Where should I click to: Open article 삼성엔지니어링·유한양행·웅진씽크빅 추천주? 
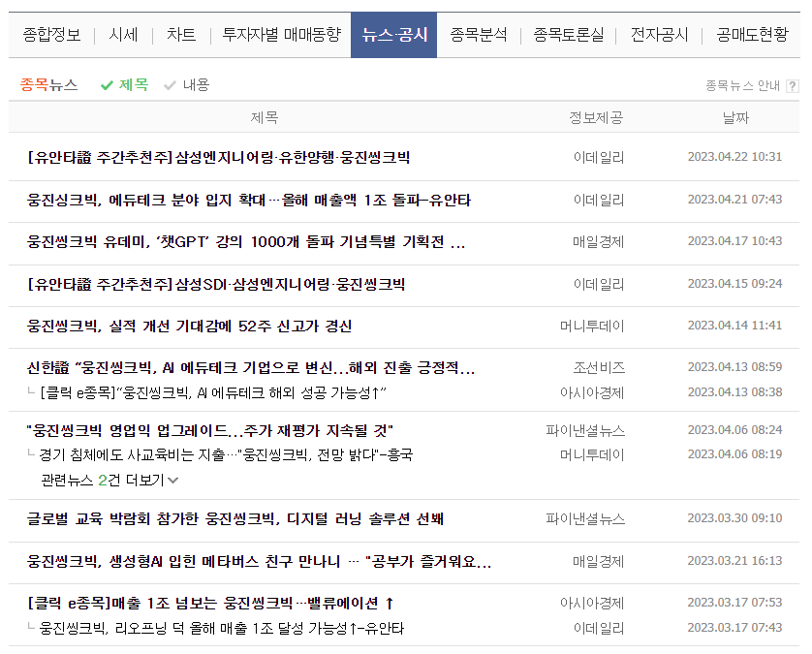(x=219, y=157)
